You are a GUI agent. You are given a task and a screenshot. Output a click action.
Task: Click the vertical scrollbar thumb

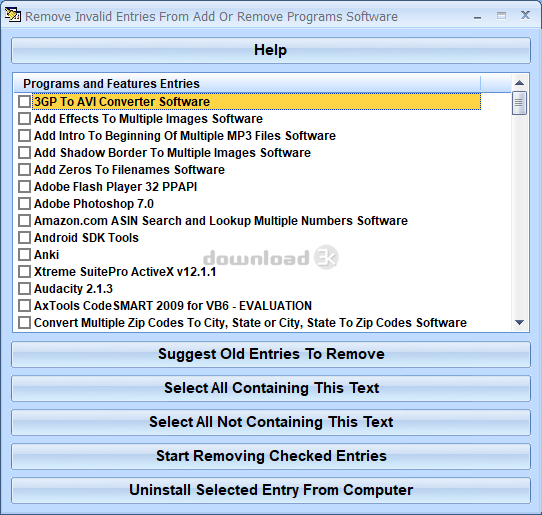point(520,103)
